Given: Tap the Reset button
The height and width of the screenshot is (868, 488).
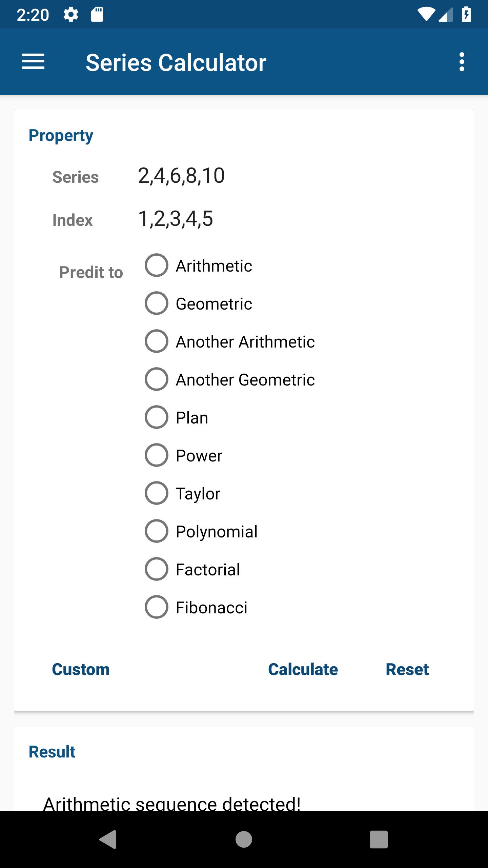Looking at the screenshot, I should click(x=407, y=669).
